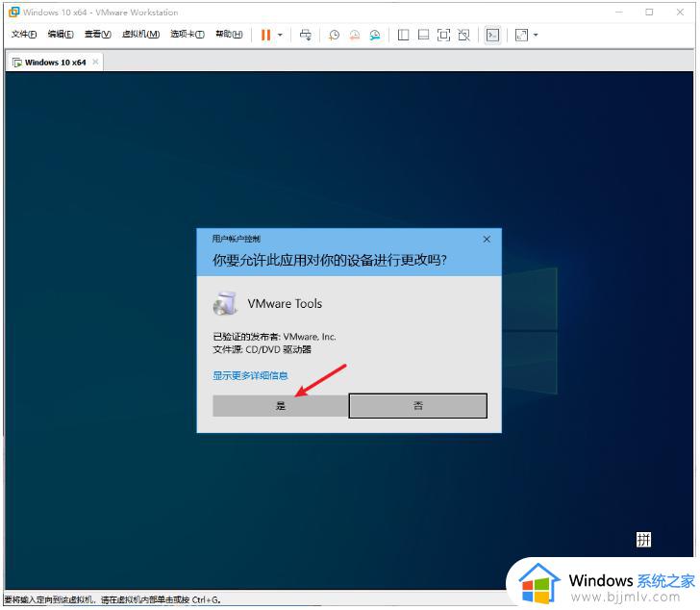Open the 帮助(H) menu
Image resolution: width=700 pixels, height=610 pixels.
[229, 35]
